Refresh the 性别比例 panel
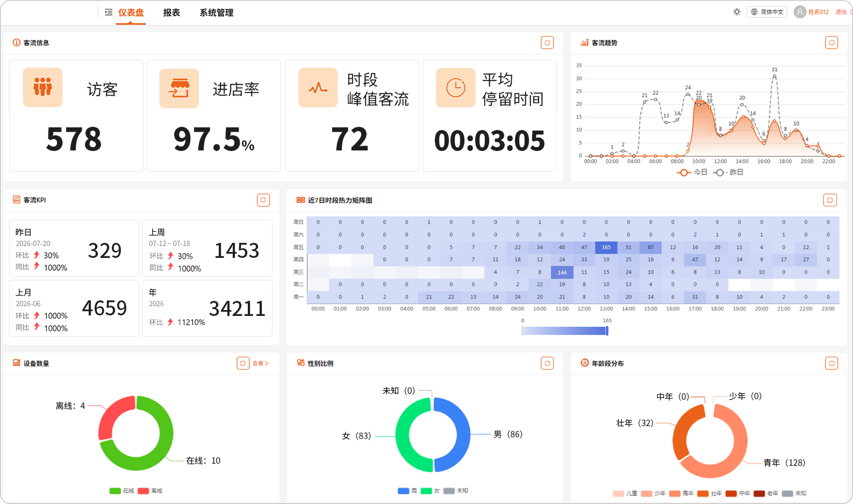 point(547,363)
